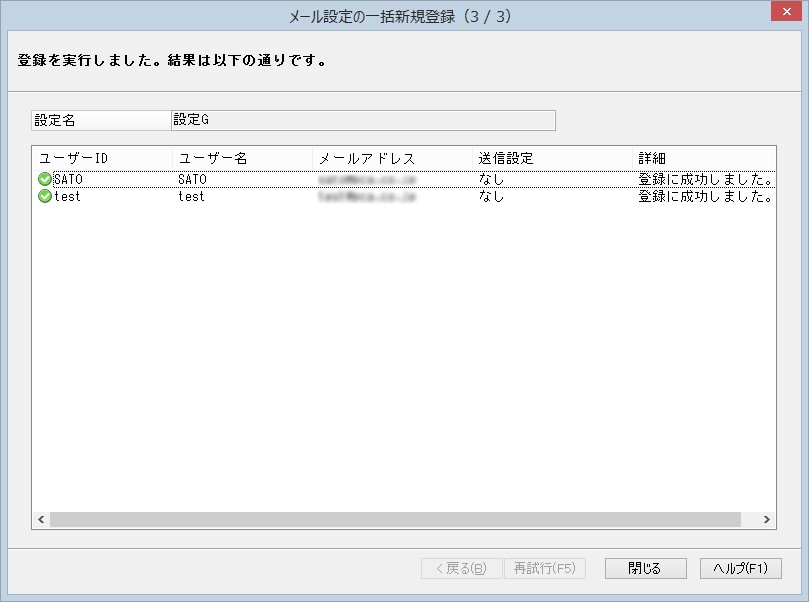Click the 設定名 field showing 設定G
Viewport: 809px width, 602px height.
pyautogui.click(x=363, y=120)
